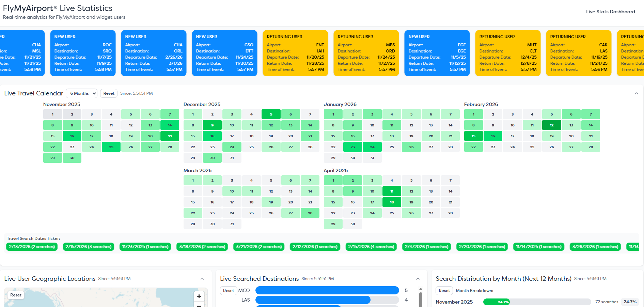Collapse the Live Travel Calendar panel
The height and width of the screenshot is (307, 644).
(x=636, y=94)
